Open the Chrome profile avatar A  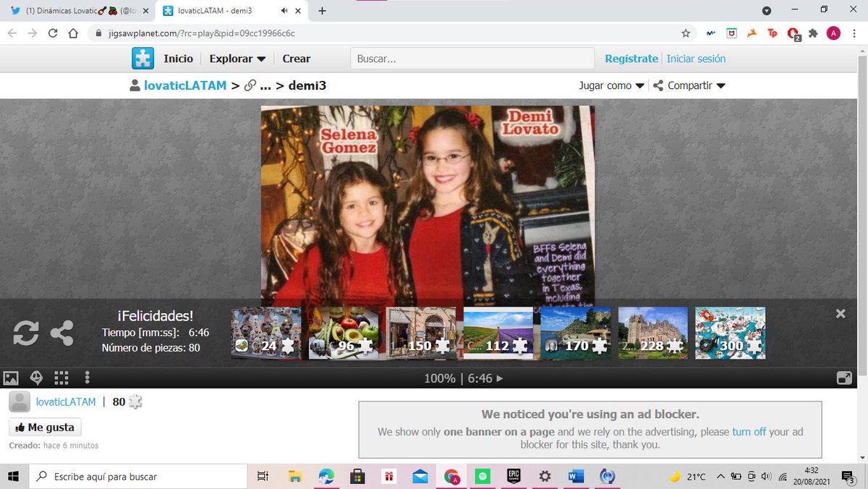pyautogui.click(x=833, y=33)
